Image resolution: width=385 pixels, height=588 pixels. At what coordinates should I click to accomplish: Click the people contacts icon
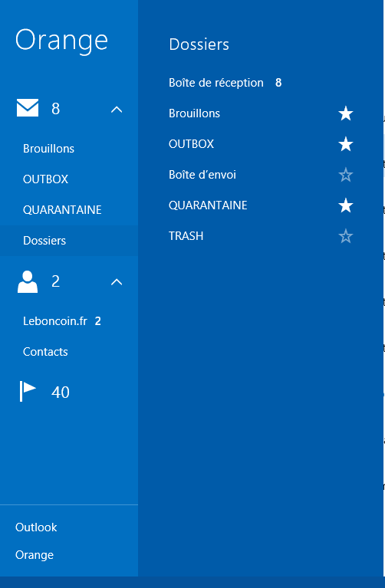coord(28,281)
